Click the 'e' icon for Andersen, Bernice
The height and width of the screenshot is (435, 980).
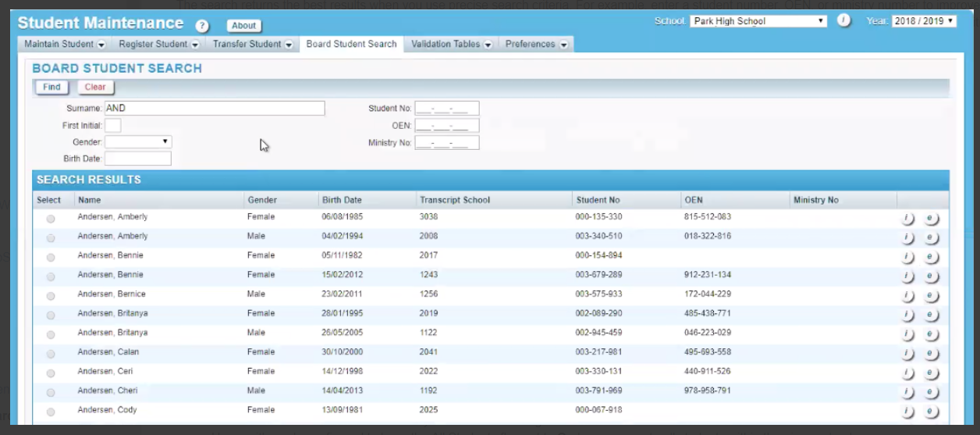(x=931, y=296)
